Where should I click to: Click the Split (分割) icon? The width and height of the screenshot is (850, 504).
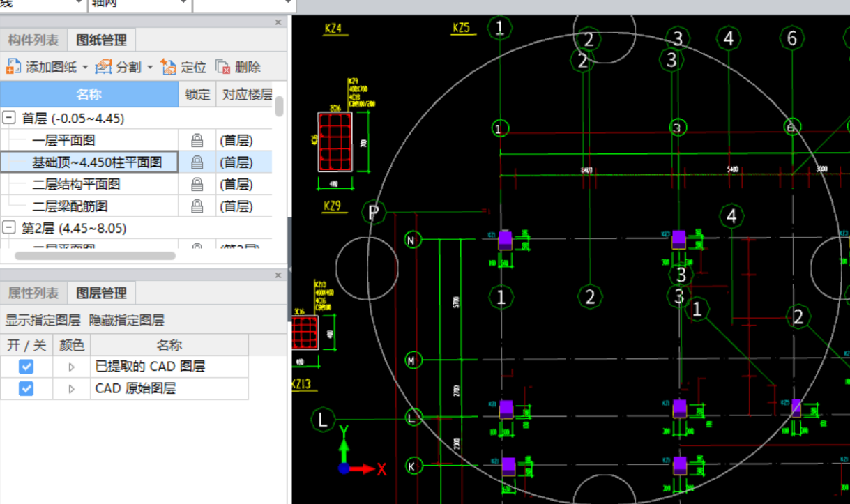coord(104,67)
